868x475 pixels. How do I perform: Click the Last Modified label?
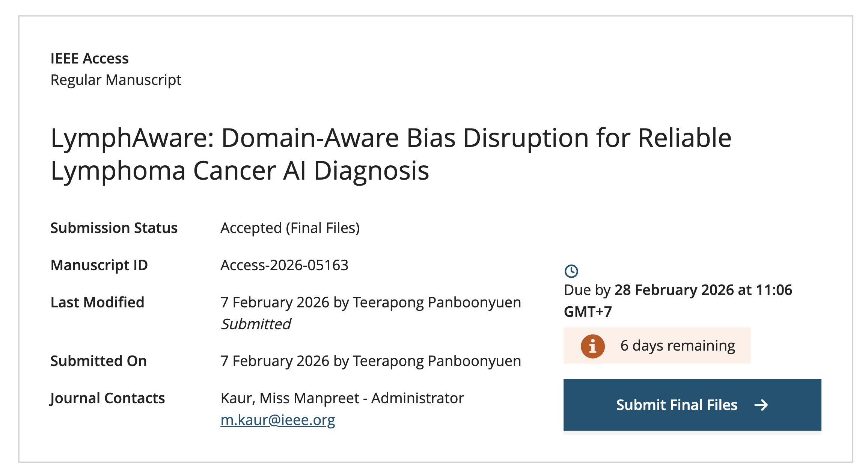97,303
